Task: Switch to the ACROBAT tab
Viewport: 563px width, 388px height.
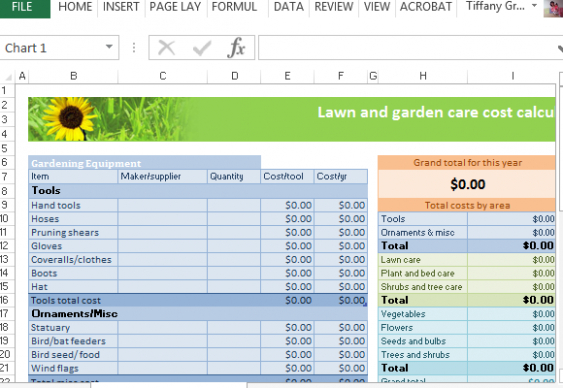Action: click(x=426, y=7)
